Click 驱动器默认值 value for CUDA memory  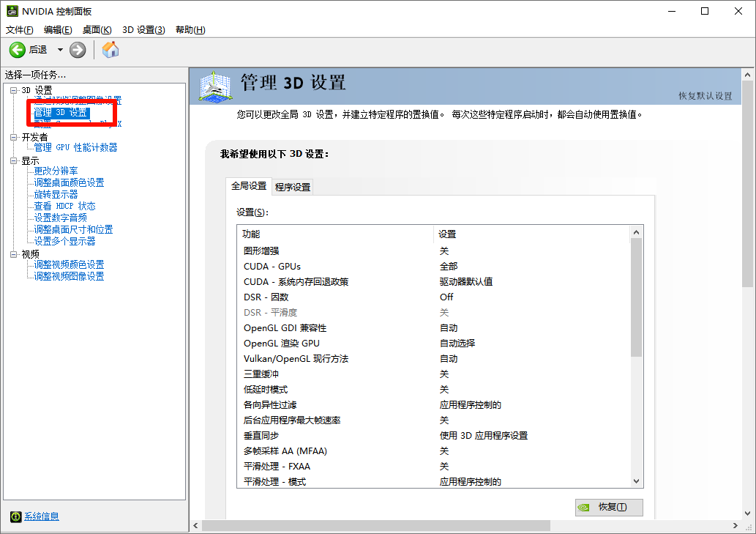(465, 282)
